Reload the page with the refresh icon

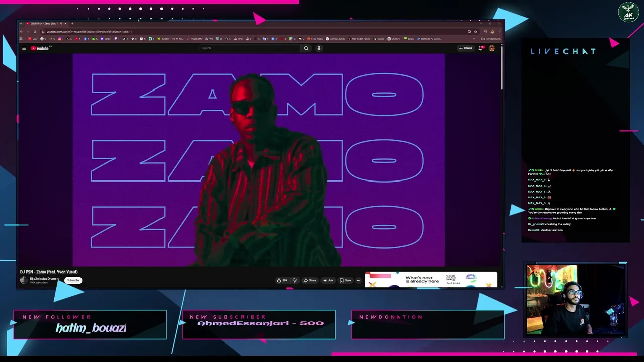coord(35,32)
